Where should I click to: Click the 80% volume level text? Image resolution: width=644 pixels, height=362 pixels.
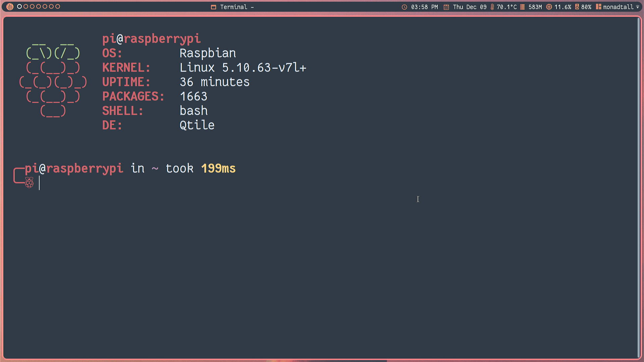[x=586, y=7]
